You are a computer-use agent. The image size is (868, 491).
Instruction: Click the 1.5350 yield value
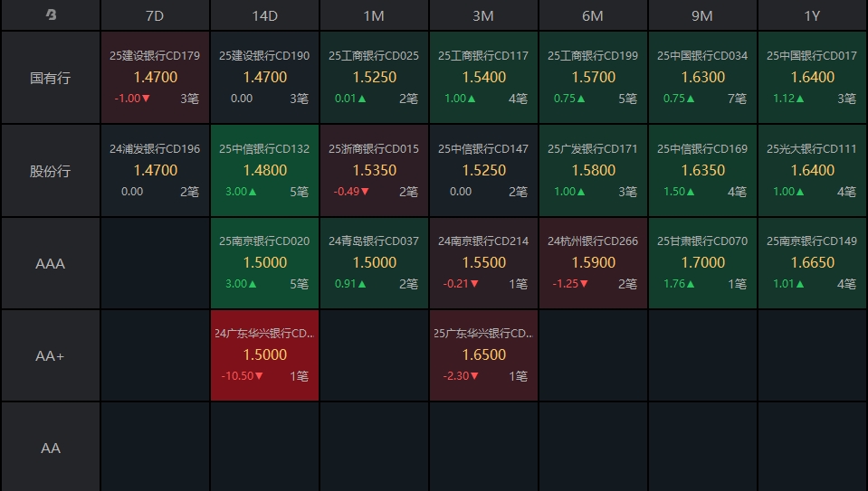pyautogui.click(x=375, y=170)
